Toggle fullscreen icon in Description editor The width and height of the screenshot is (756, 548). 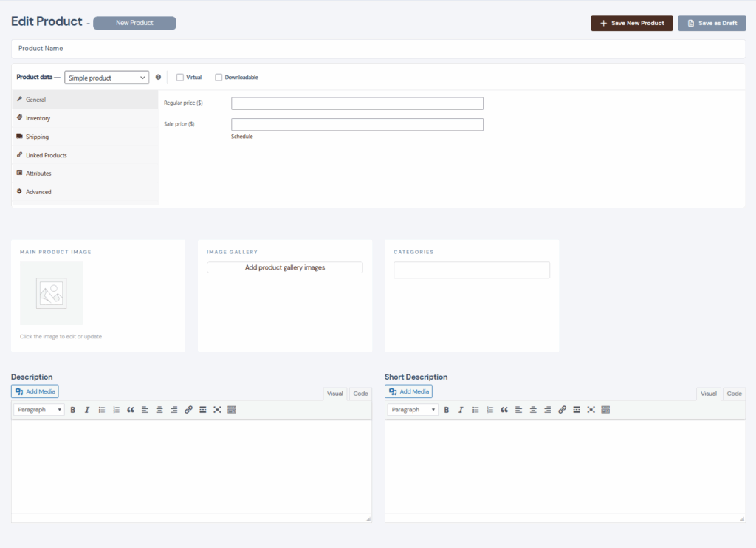pos(217,410)
